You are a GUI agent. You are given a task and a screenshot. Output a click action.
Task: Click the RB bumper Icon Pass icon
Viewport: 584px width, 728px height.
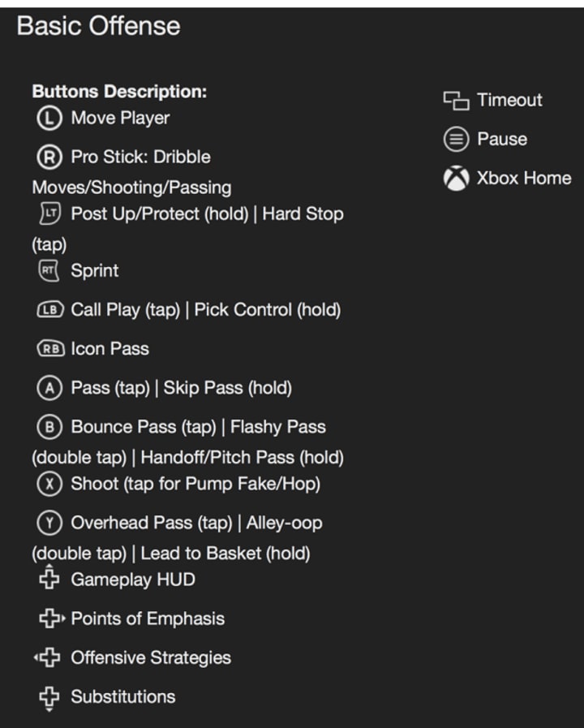(x=50, y=349)
